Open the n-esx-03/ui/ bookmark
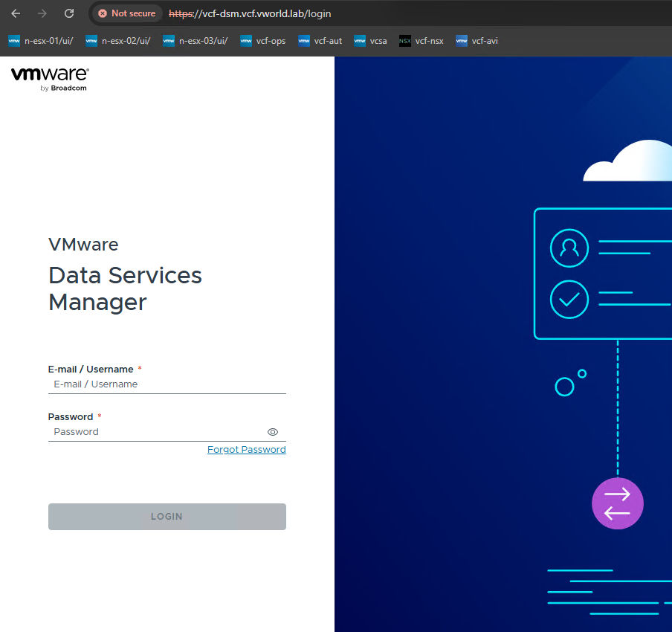This screenshot has height=632, width=672. click(x=196, y=41)
